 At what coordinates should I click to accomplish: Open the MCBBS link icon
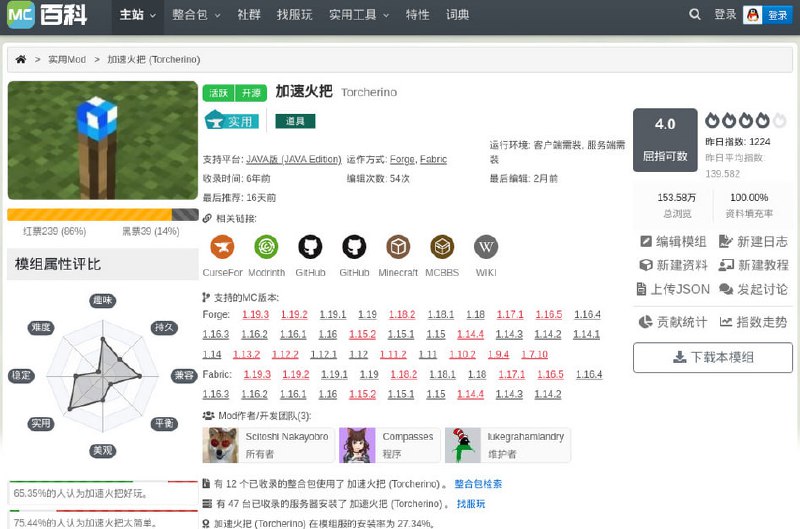[x=442, y=247]
